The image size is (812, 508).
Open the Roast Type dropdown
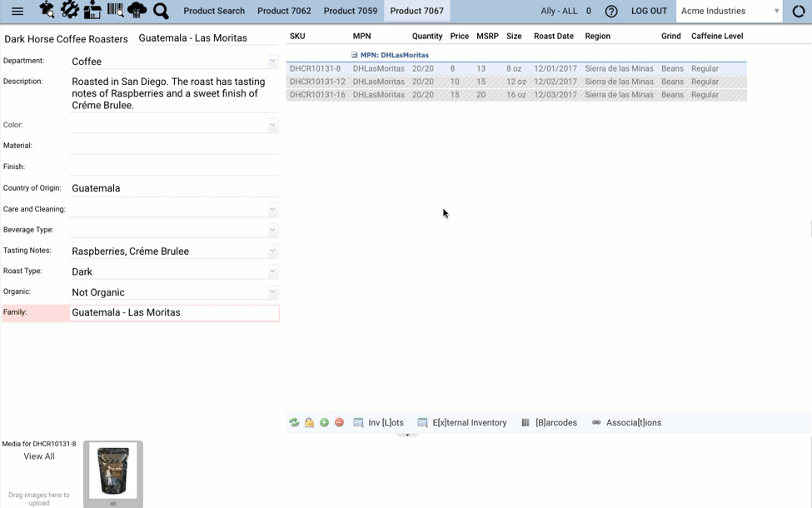click(272, 271)
